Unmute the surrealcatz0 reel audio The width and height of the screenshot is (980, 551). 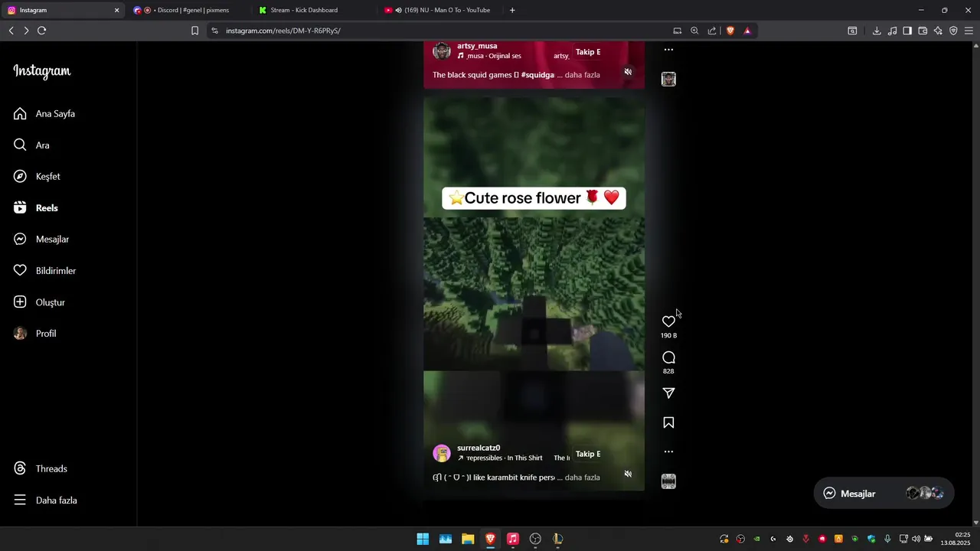pos(628,474)
